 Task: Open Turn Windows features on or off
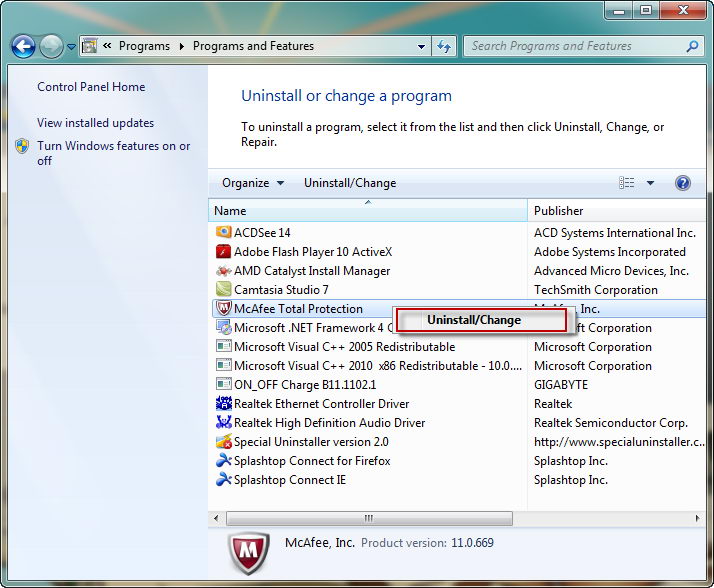click(113, 153)
